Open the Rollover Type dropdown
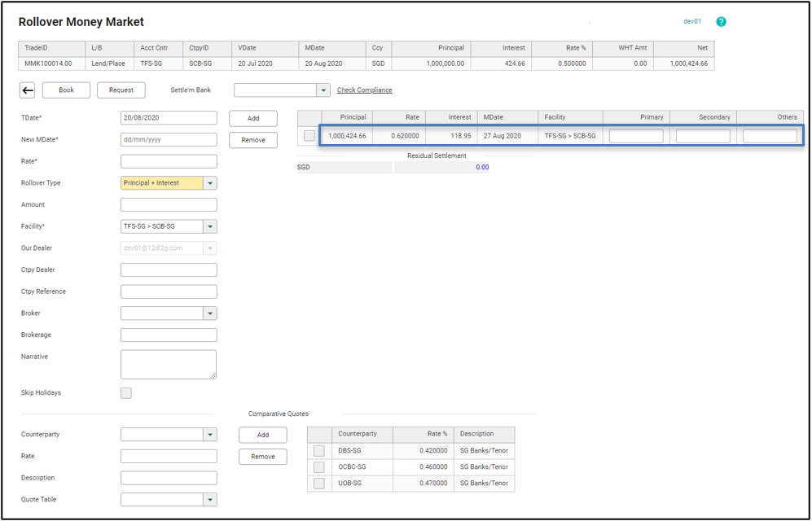The image size is (812, 521). (210, 183)
